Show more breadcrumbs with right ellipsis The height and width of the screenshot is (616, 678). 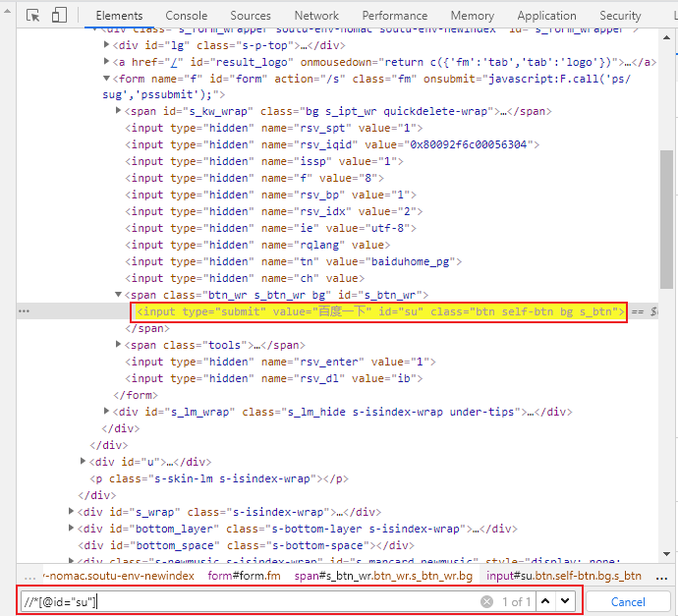662,577
